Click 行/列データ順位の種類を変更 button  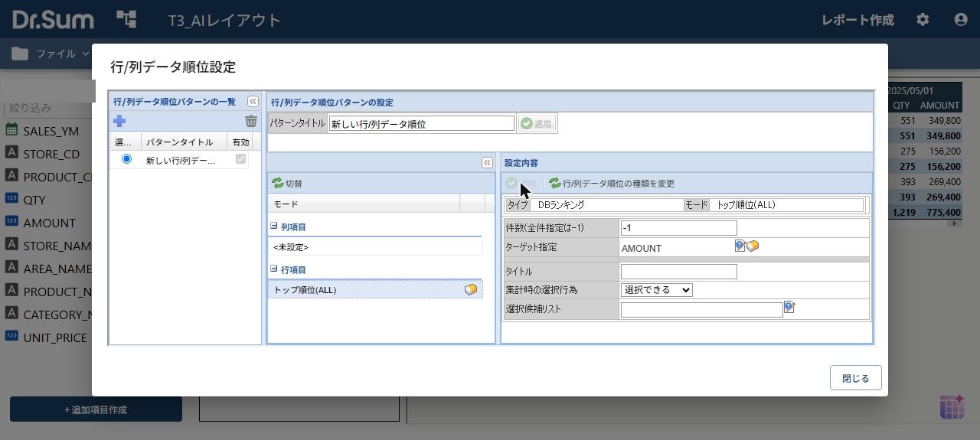[611, 184]
